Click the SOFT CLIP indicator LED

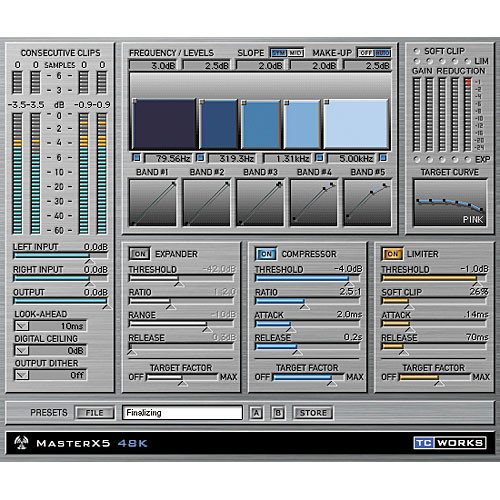click(x=416, y=51)
